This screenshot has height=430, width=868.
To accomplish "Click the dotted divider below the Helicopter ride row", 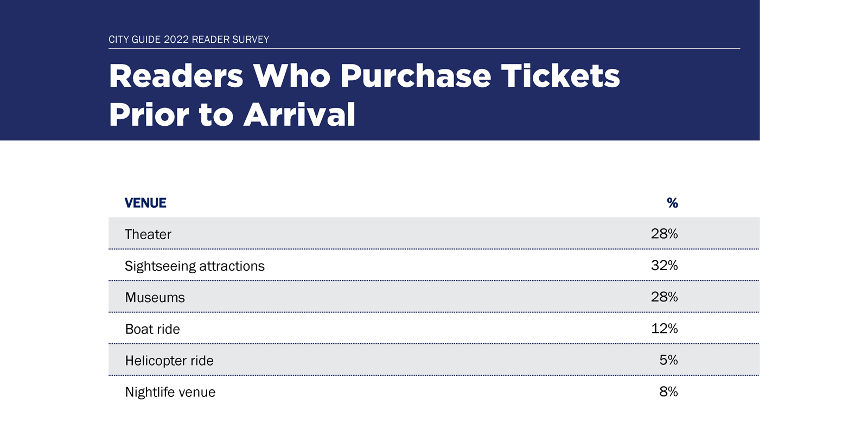I will pyautogui.click(x=434, y=375).
